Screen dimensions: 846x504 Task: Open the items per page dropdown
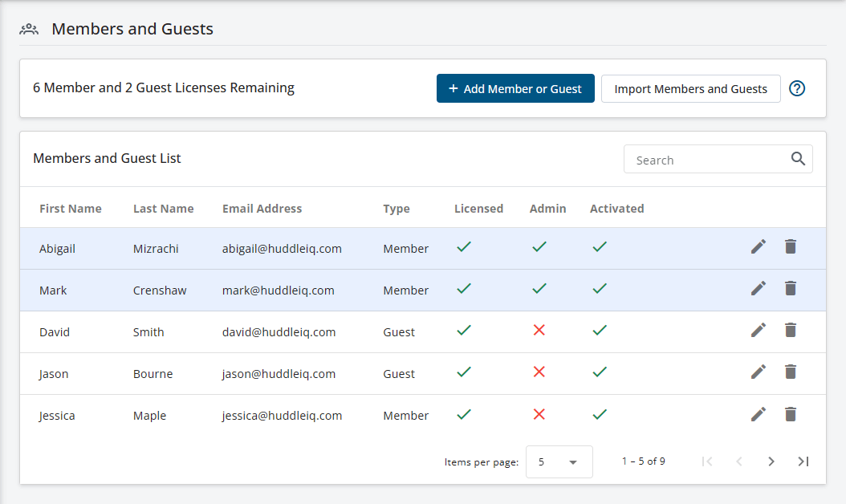(x=559, y=462)
